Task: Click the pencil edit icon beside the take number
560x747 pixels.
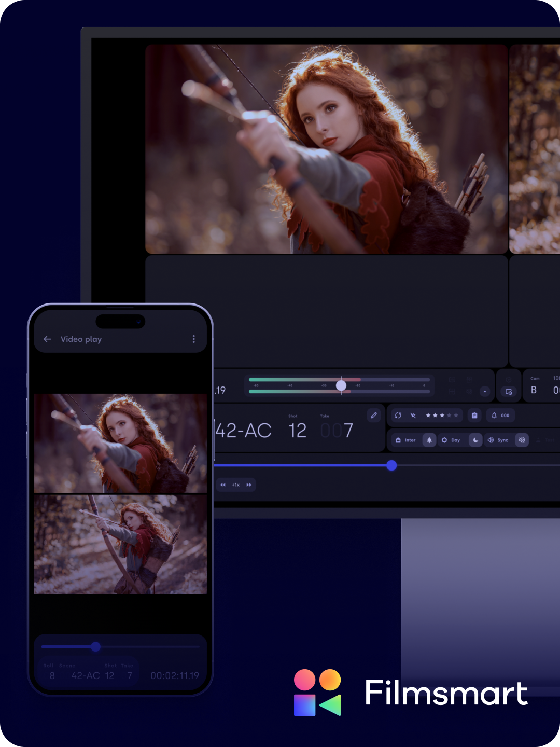Action: click(374, 416)
